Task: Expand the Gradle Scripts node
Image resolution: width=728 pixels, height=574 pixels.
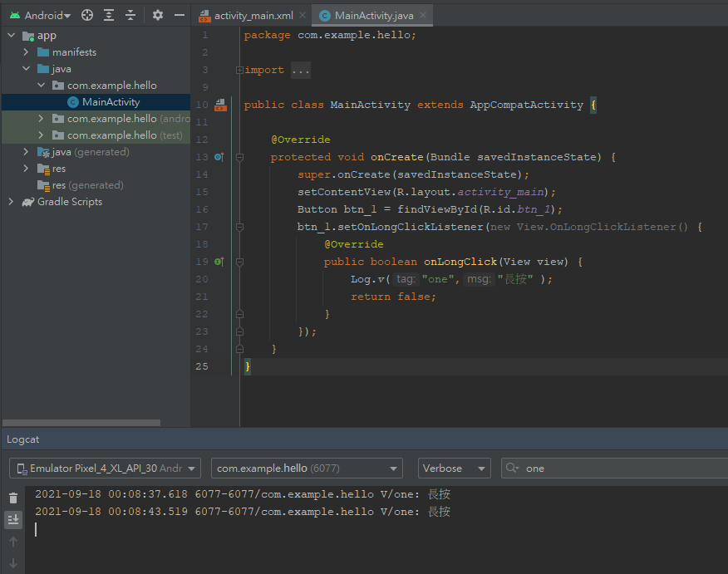Action: click(x=11, y=202)
